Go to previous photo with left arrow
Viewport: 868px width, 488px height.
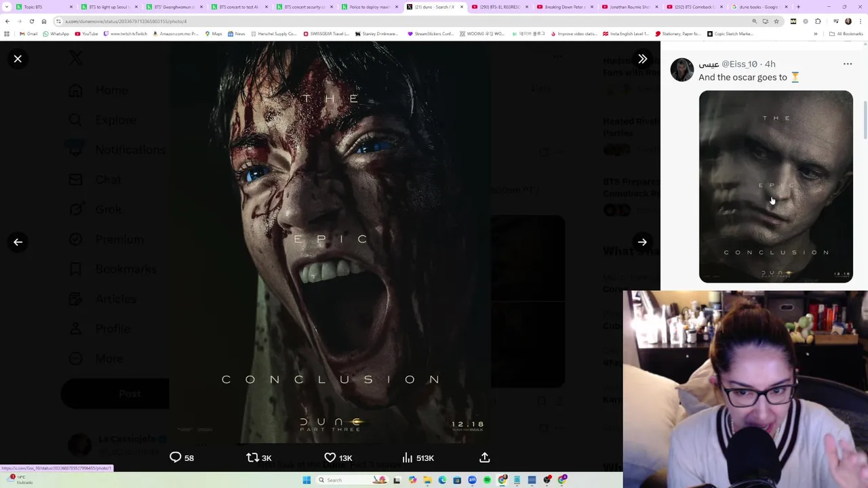click(18, 242)
